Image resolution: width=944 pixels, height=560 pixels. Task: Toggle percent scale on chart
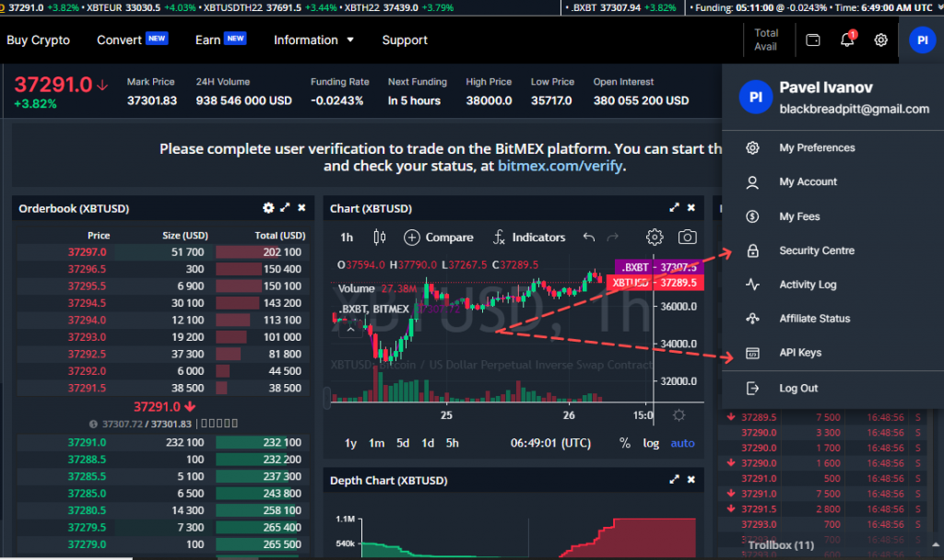625,443
